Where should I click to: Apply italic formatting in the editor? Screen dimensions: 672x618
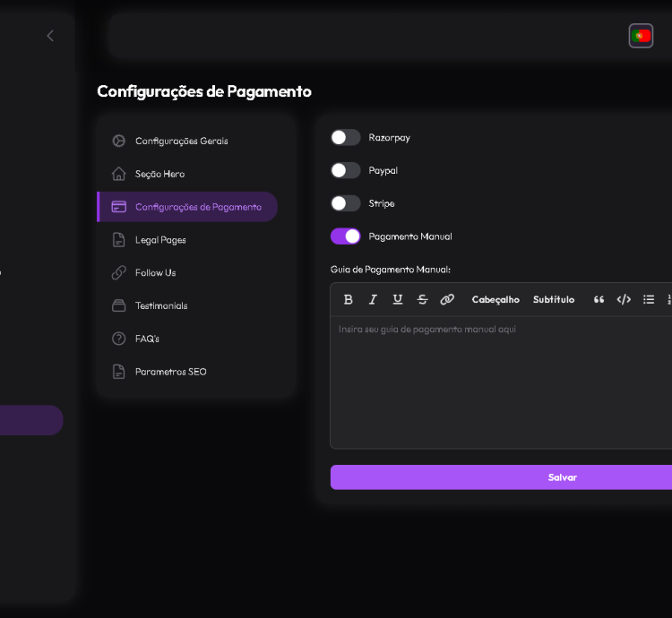(x=373, y=299)
